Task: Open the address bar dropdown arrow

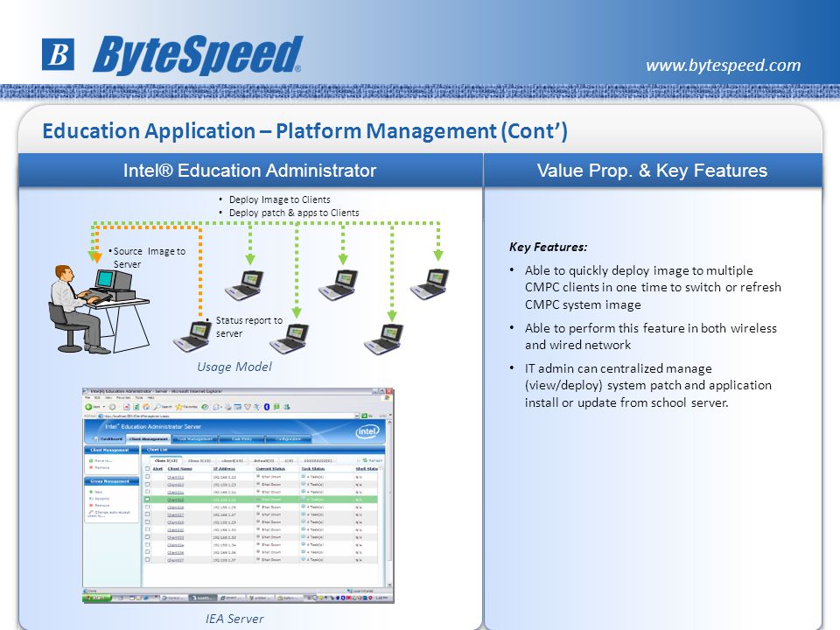Action: tap(357, 416)
